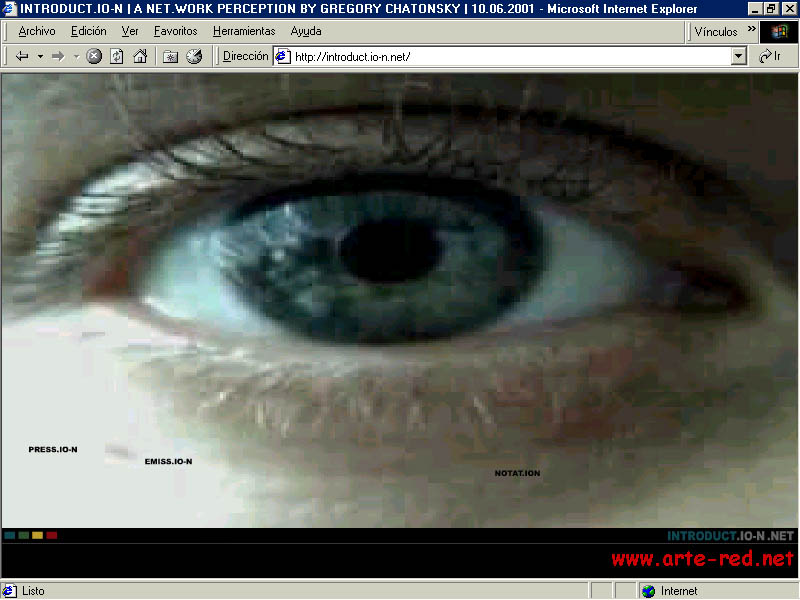Open the Back button history dropdown
This screenshot has height=600, width=800.
[40, 56]
